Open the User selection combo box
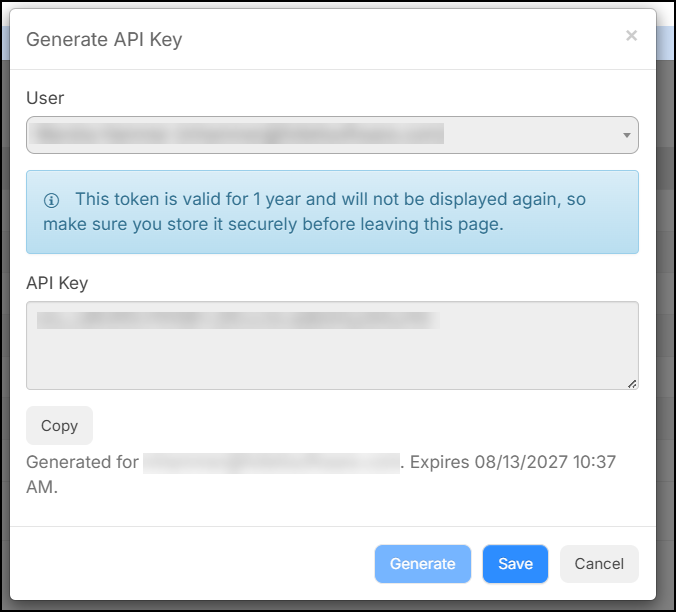This screenshot has width=676, height=612. coord(332,135)
